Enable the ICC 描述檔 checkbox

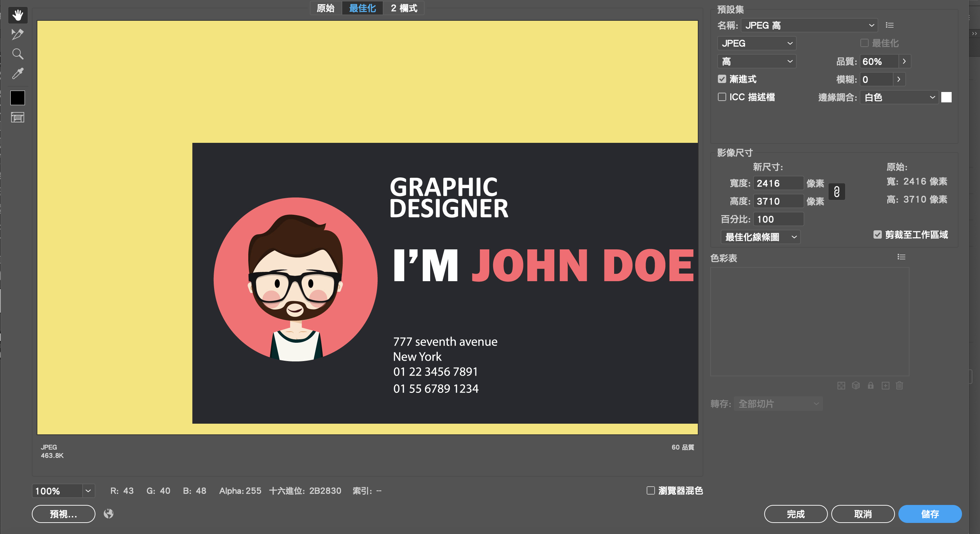pos(722,97)
